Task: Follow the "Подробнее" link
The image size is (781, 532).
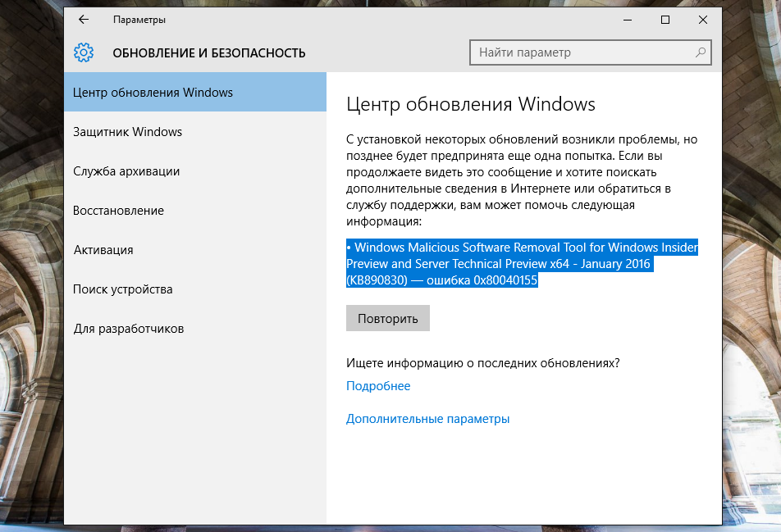Action: (x=378, y=386)
